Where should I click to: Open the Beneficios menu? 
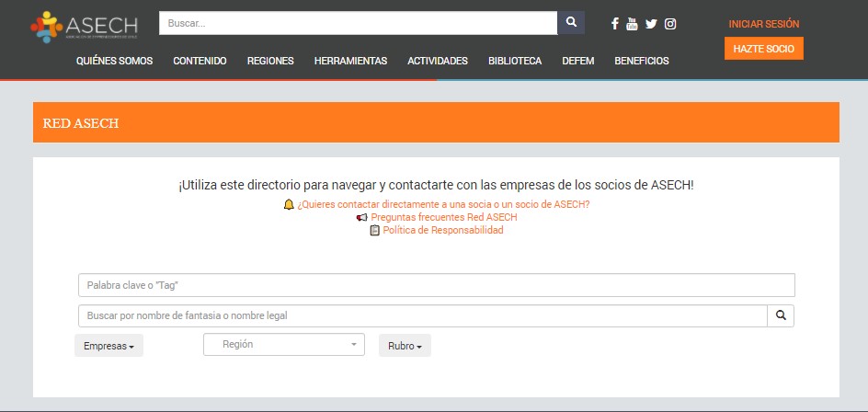point(642,61)
